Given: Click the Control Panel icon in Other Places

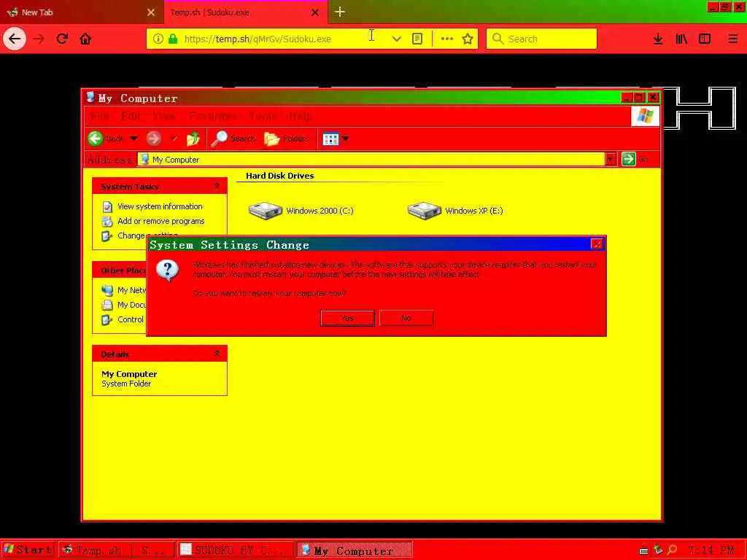Looking at the screenshot, I should 107,320.
